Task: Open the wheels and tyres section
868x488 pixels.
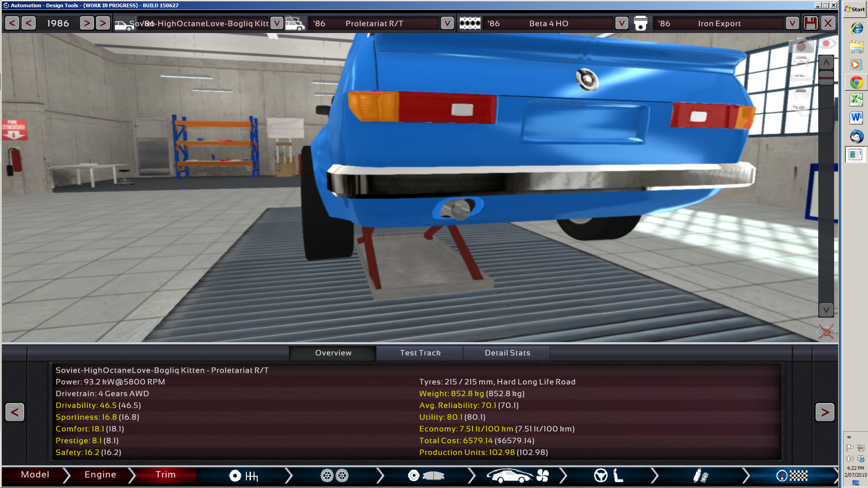Action: 335,475
